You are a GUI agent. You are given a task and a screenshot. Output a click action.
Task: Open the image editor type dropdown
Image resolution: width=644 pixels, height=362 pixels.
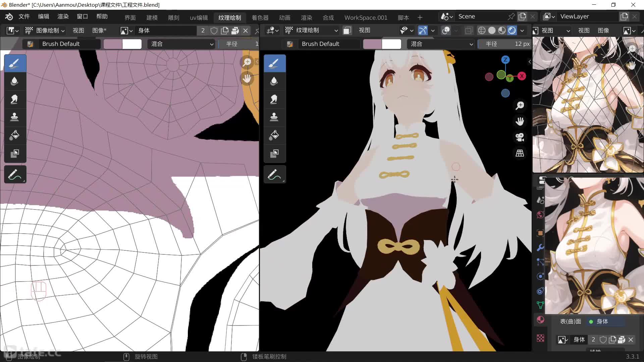(x=12, y=31)
